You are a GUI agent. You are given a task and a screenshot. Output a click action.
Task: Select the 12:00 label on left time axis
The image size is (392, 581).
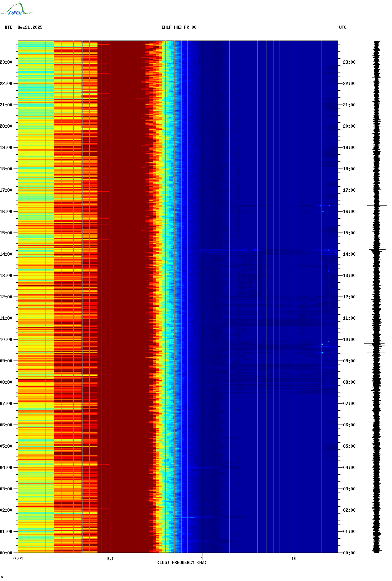point(6,297)
